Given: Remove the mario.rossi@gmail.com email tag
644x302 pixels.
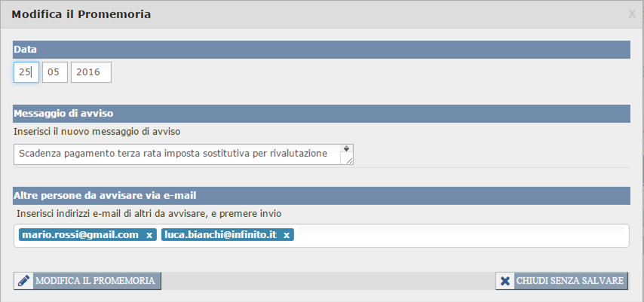Looking at the screenshot, I should coord(149,235).
